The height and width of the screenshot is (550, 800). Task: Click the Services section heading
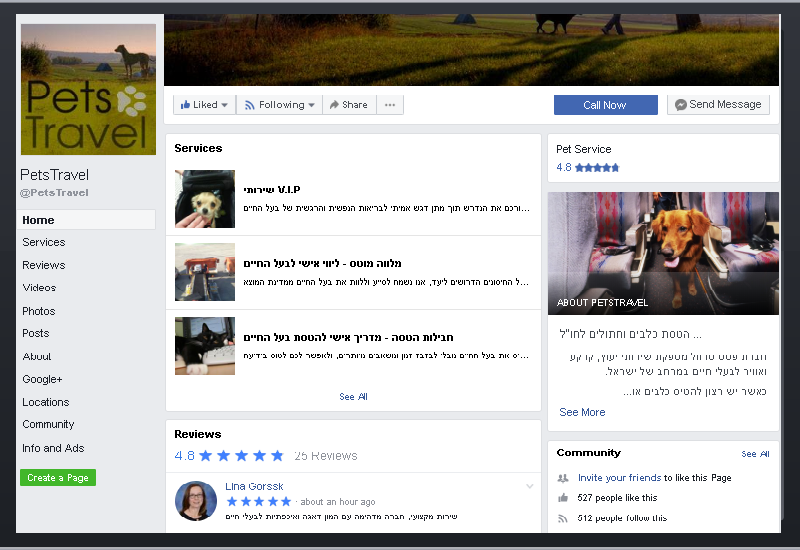(198, 148)
